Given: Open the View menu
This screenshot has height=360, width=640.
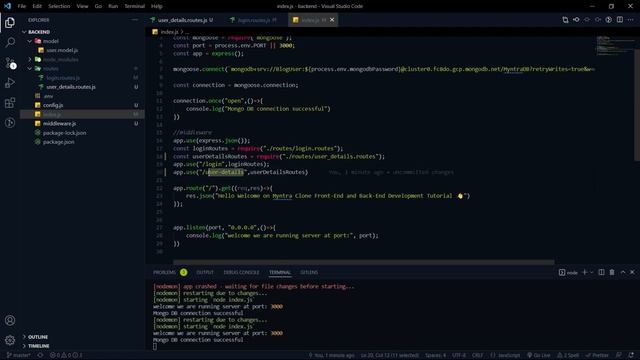Looking at the screenshot, I should [82, 6].
